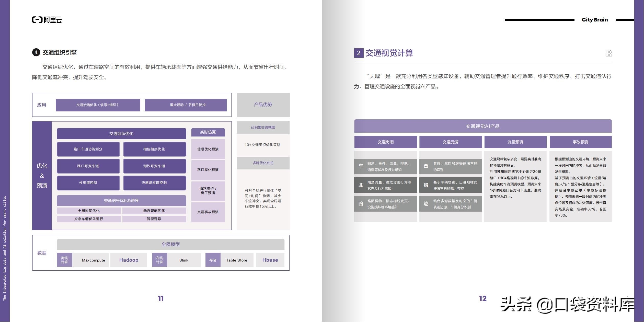This screenshot has height=322, width=644.
Task: Click the 交通事故预演 simulation box
Action: [208, 212]
